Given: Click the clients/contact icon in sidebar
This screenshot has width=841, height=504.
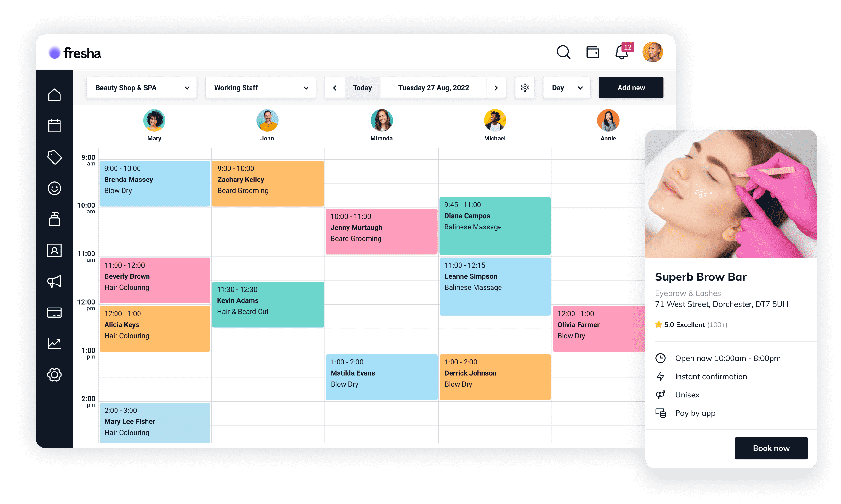Looking at the screenshot, I should pos(53,250).
